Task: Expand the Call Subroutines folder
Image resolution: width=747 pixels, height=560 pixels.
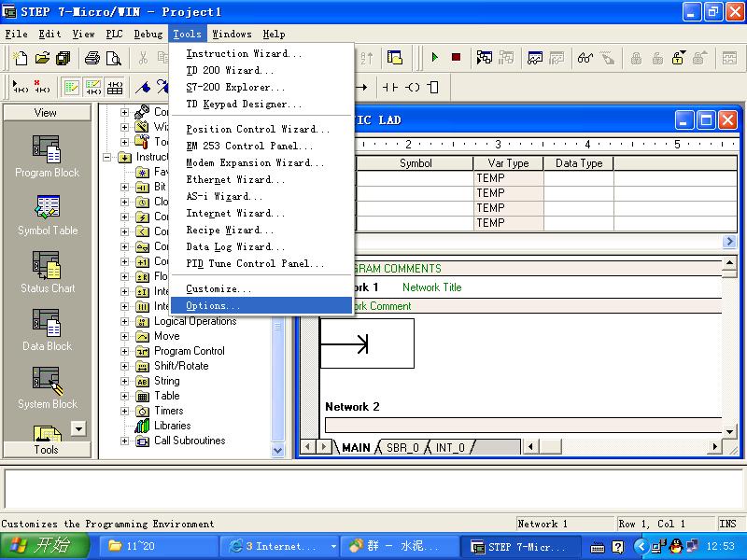Action: pyautogui.click(x=124, y=441)
